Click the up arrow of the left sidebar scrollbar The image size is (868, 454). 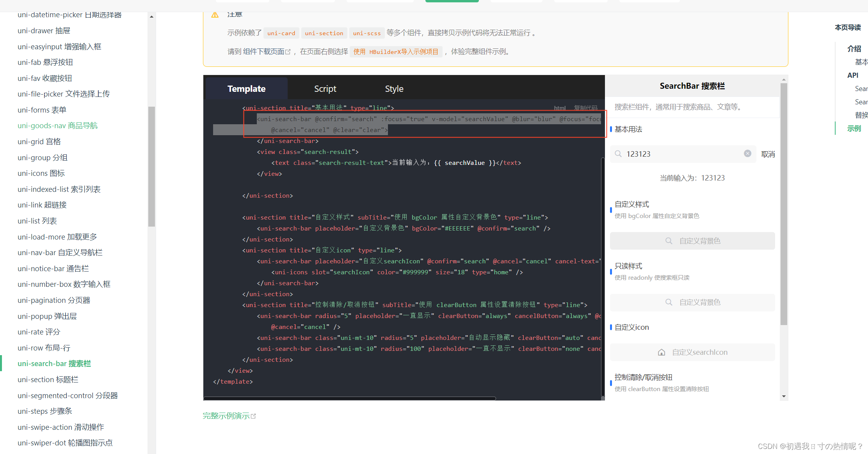(x=151, y=17)
